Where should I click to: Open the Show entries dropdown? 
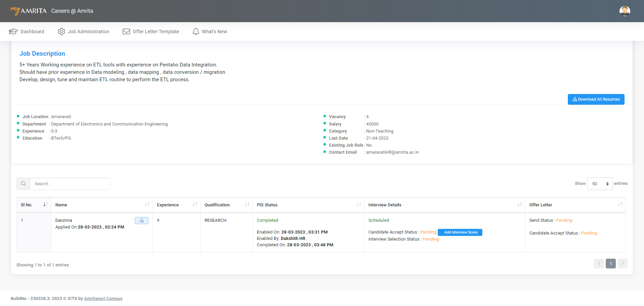click(600, 184)
